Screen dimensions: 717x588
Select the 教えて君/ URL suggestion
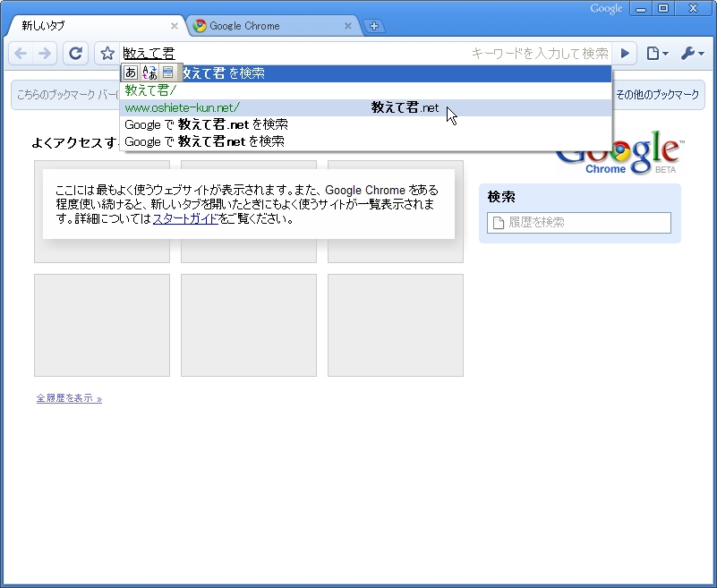click(366, 90)
